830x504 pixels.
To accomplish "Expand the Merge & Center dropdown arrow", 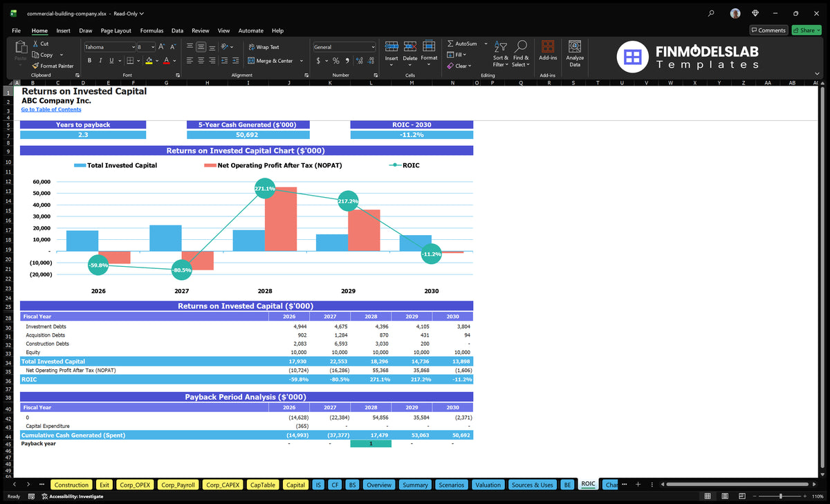I will 302,61.
